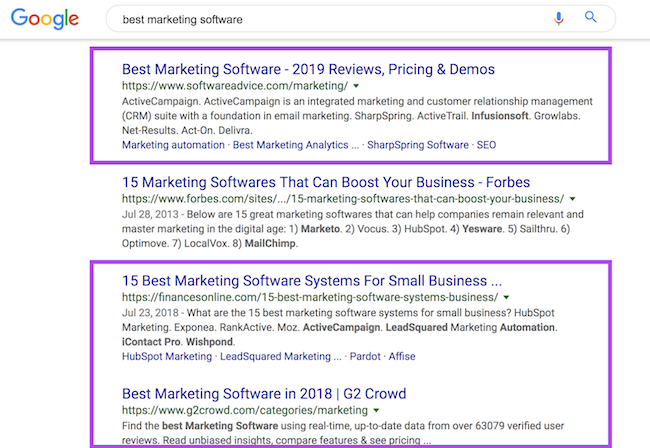Expand financesonline.com URL dropdown arrow
The height and width of the screenshot is (448, 650).
507,297
